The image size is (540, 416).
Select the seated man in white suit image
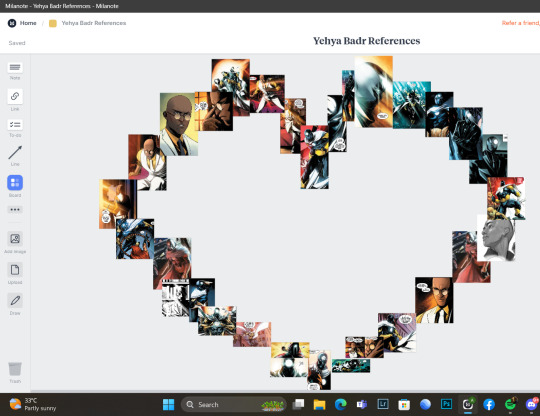[147, 162]
